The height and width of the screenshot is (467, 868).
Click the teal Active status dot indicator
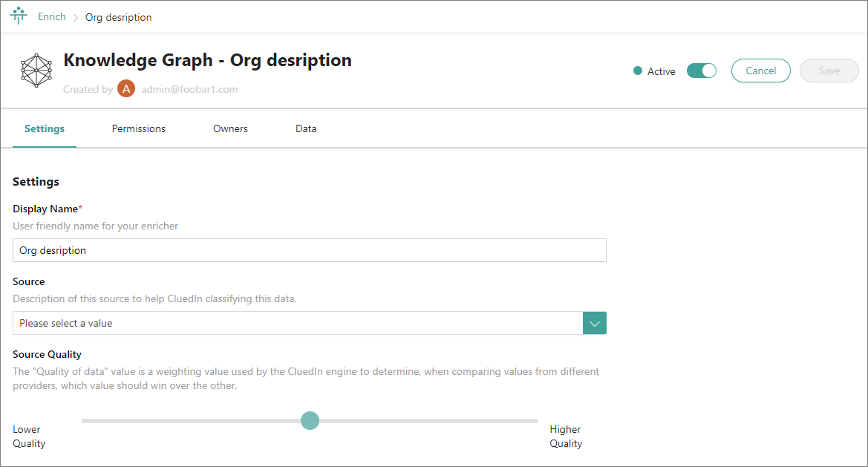click(x=638, y=71)
